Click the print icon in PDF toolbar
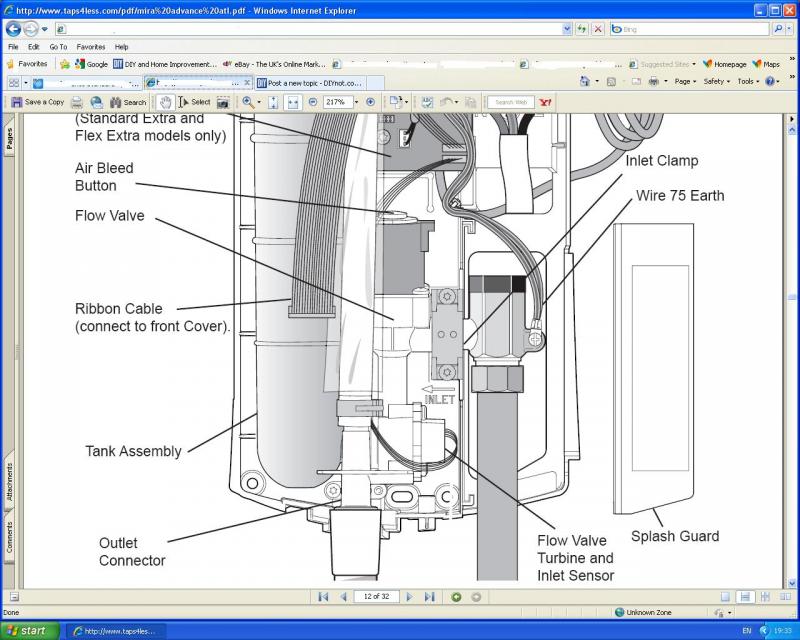Screen dimensions: 800x640 click(77, 102)
